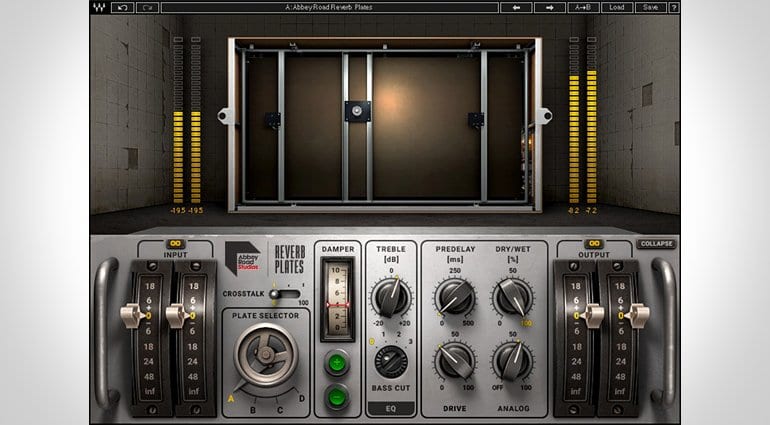Select plate C
770x425 pixels.
click(x=279, y=410)
